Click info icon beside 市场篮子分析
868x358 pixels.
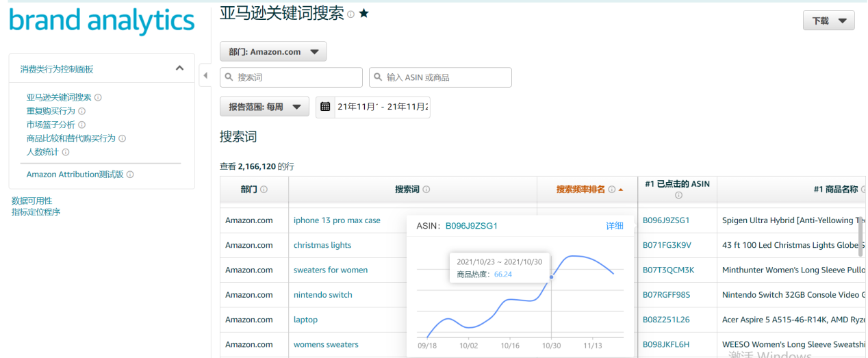coord(81,125)
